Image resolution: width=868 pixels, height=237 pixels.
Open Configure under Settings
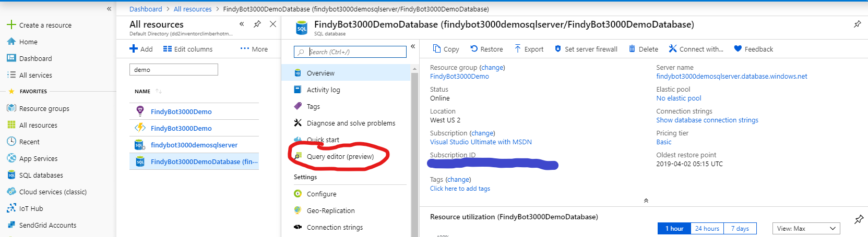[322, 194]
